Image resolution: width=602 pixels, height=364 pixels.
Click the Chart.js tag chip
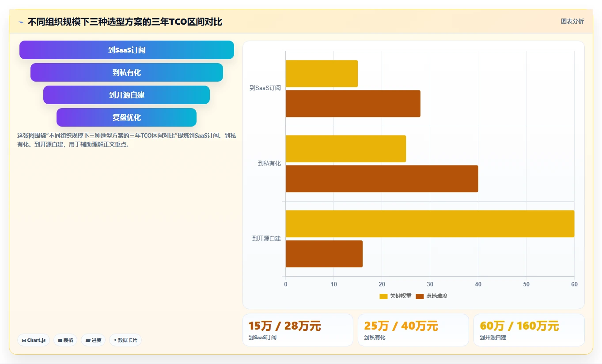(34, 340)
